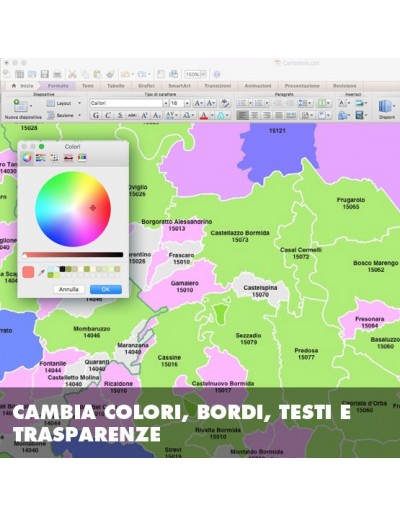The width and height of the screenshot is (400, 517).
Task: Open the SmartArt ribbon tab
Action: point(179,86)
